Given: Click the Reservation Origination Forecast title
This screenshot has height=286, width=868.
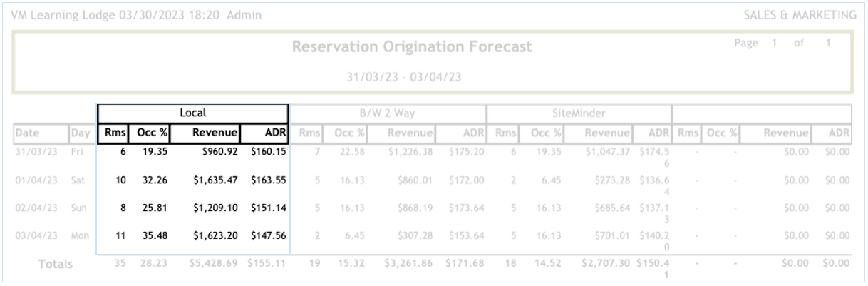Looking at the screenshot, I should coord(412,48).
